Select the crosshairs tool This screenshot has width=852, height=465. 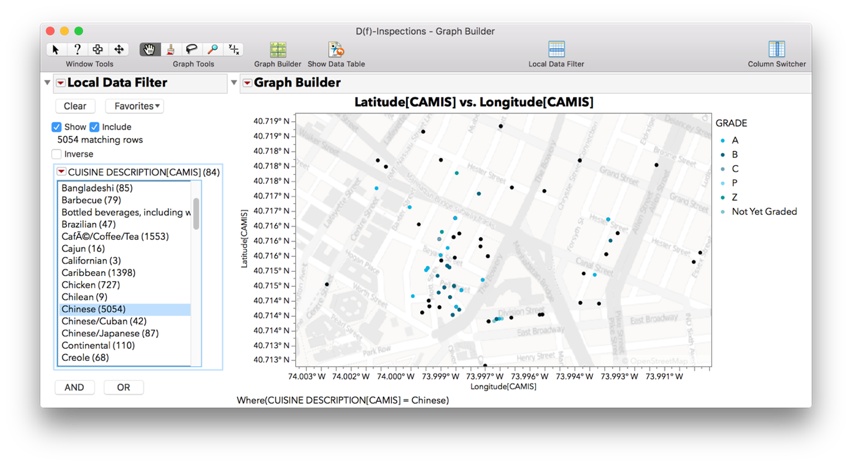coord(234,49)
